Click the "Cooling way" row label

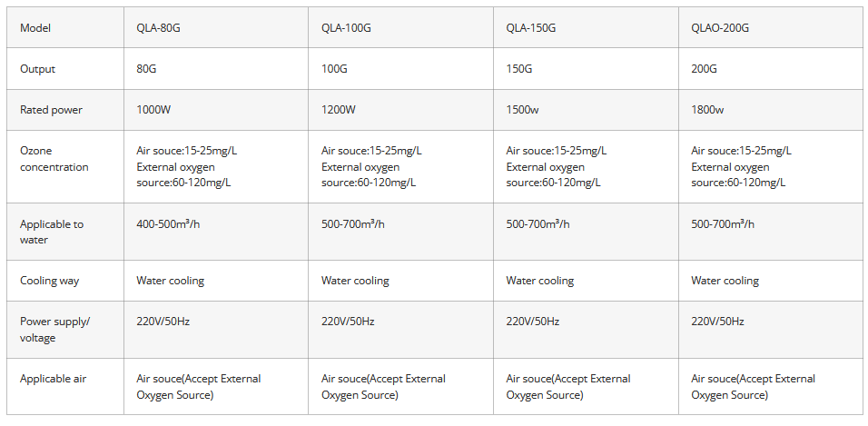coord(49,281)
